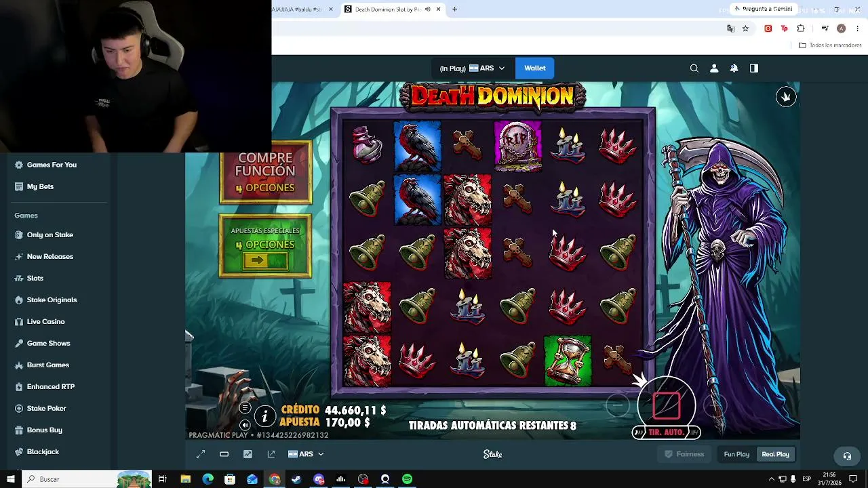Switch to theatre mode view
Image resolution: width=868 pixels, height=488 pixels.
pyautogui.click(x=224, y=454)
